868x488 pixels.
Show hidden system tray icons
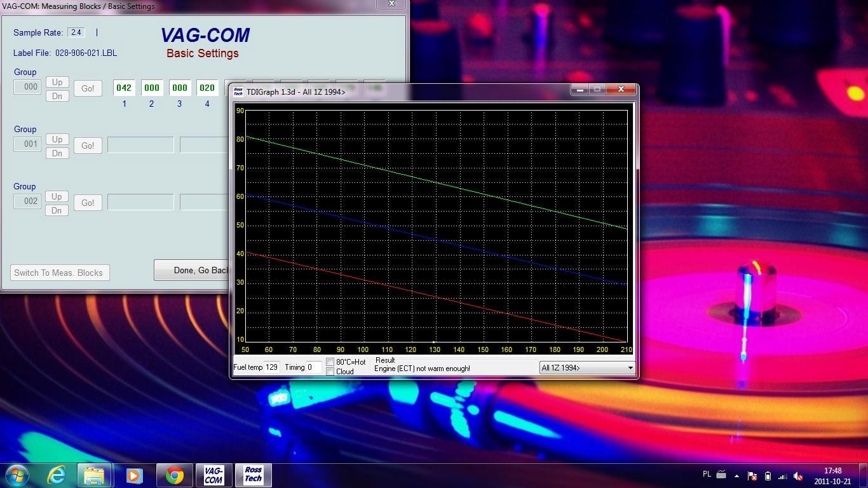(737, 475)
